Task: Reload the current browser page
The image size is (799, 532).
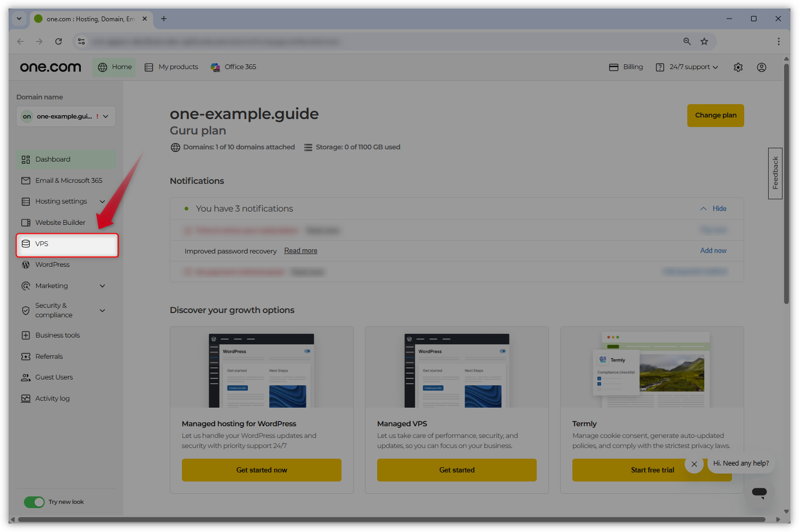Action: click(59, 41)
